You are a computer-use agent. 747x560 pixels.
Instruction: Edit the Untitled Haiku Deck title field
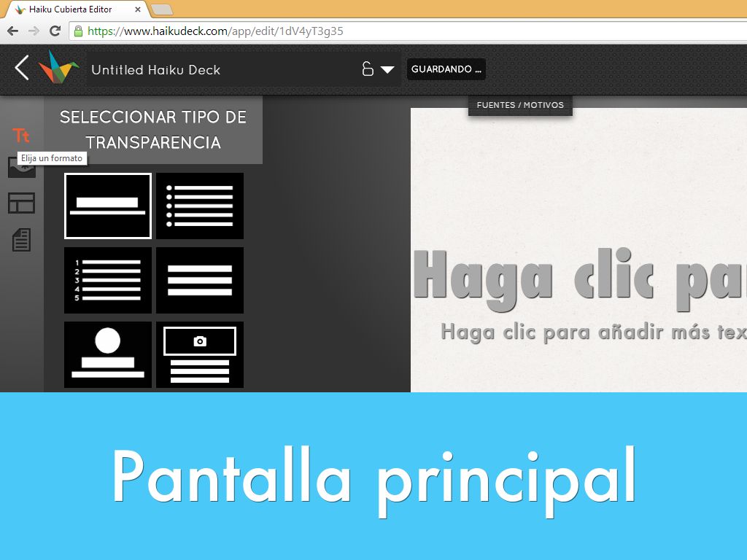(x=219, y=70)
